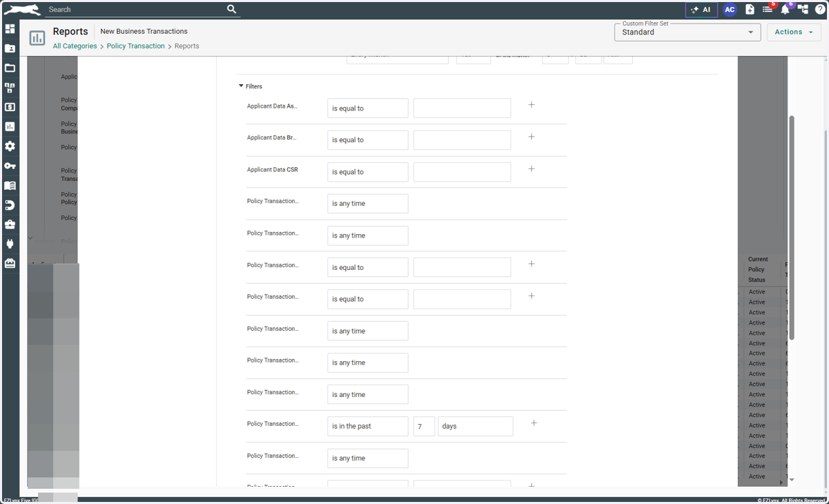829x504 pixels.
Task: Open the task list with badge 5
Action: point(768,10)
